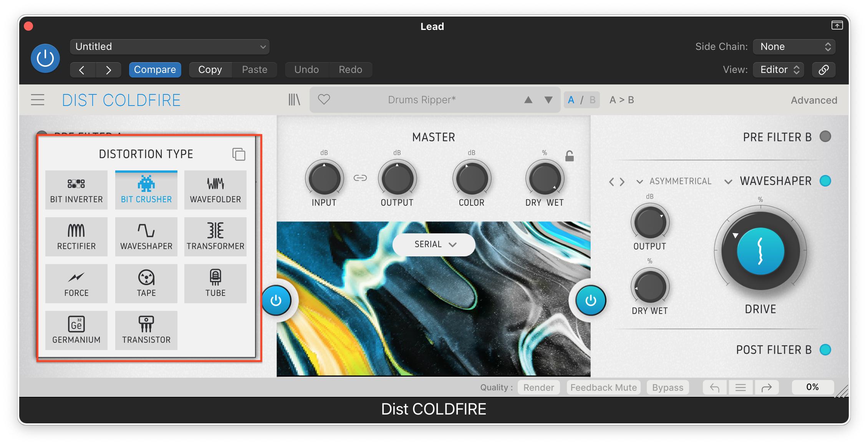Click slot B DRY WET knob
The height and width of the screenshot is (446, 868).
(x=650, y=287)
